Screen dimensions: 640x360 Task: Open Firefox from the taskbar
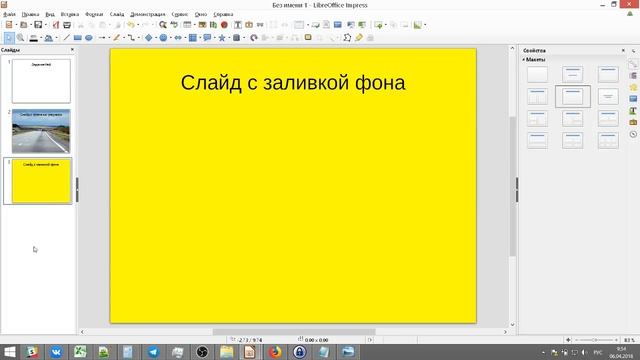275,352
